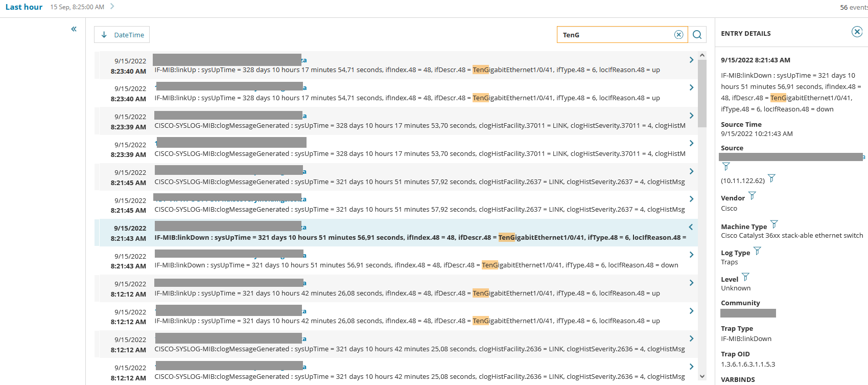868x385 pixels.
Task: Sort events by DateTime
Action: coord(122,35)
